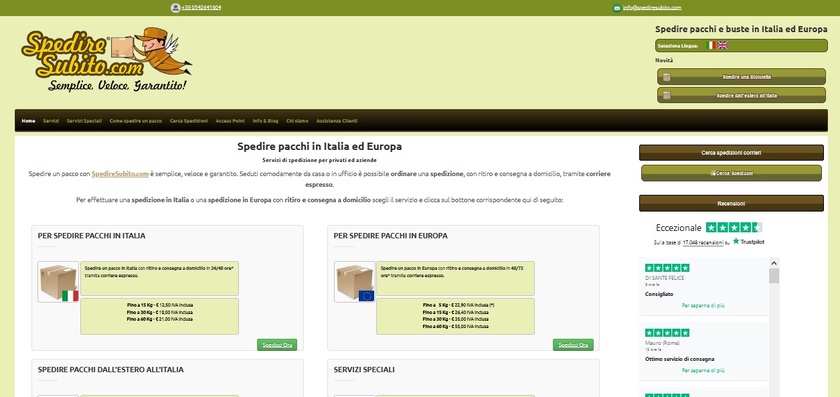840x397 pixels.
Task: Open the Home menu item
Action: (x=28, y=121)
